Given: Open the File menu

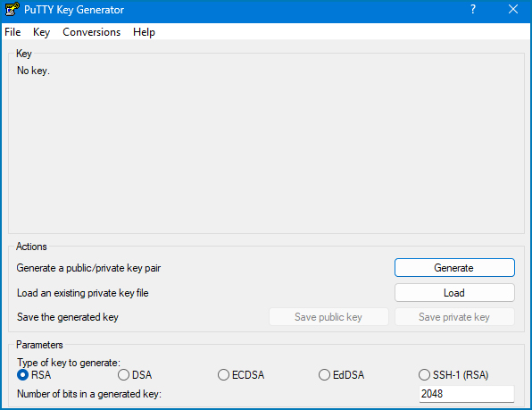Looking at the screenshot, I should coord(12,32).
